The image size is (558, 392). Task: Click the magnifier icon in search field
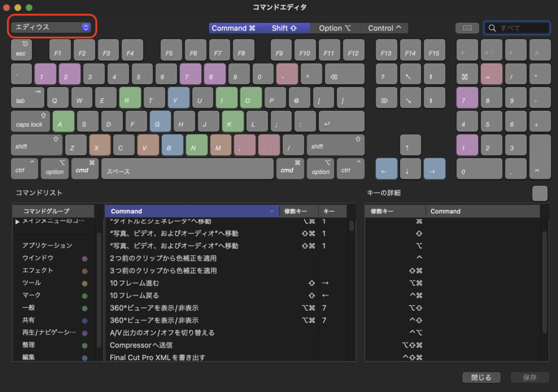[x=492, y=28]
